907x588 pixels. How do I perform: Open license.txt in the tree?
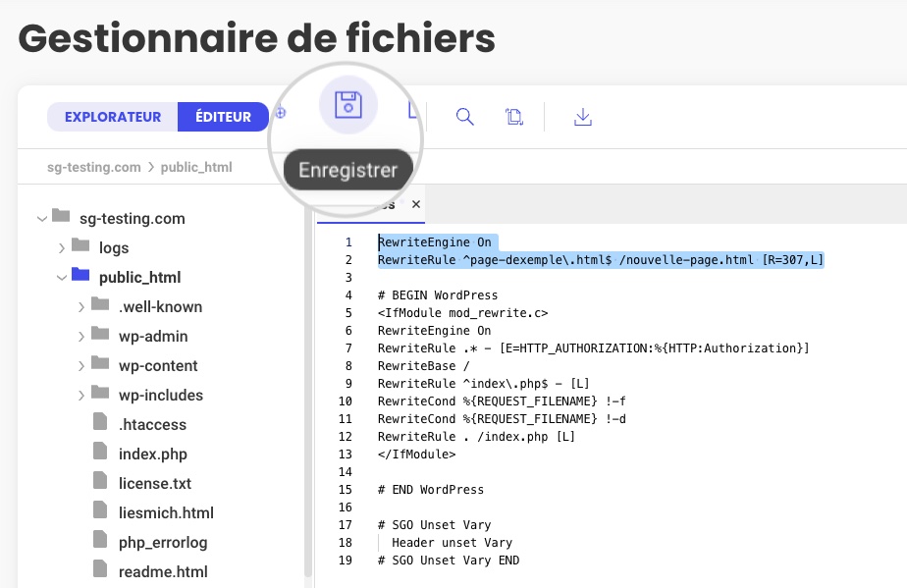pos(155,484)
